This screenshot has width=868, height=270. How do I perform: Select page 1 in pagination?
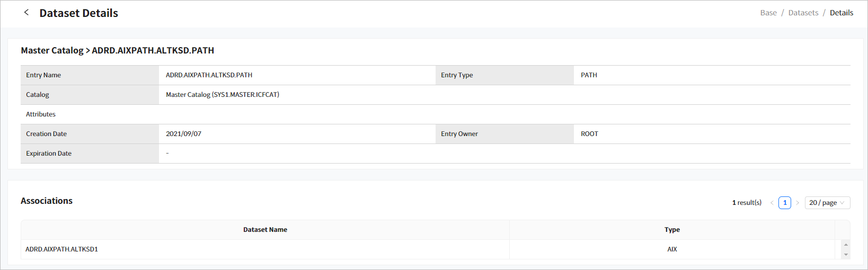tap(785, 203)
